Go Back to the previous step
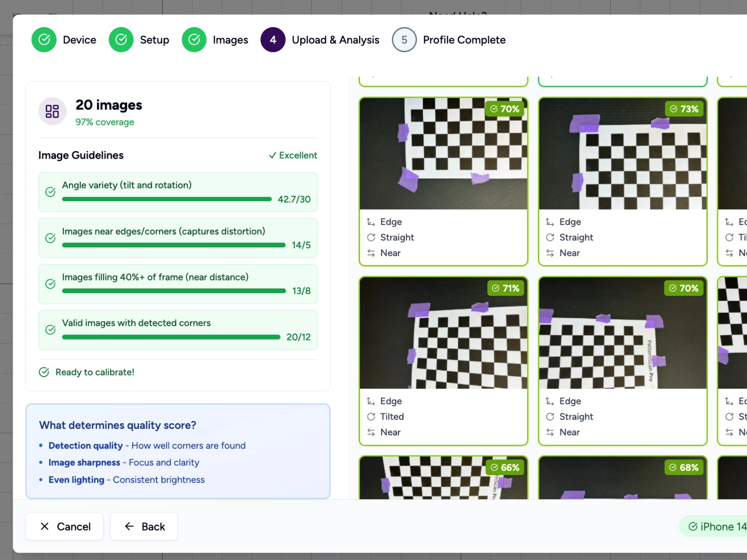 click(x=144, y=526)
